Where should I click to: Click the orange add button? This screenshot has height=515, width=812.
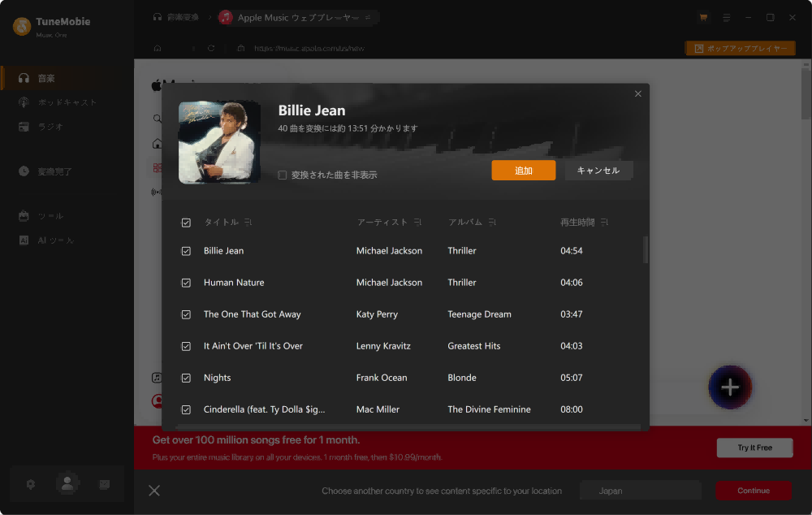click(x=524, y=171)
